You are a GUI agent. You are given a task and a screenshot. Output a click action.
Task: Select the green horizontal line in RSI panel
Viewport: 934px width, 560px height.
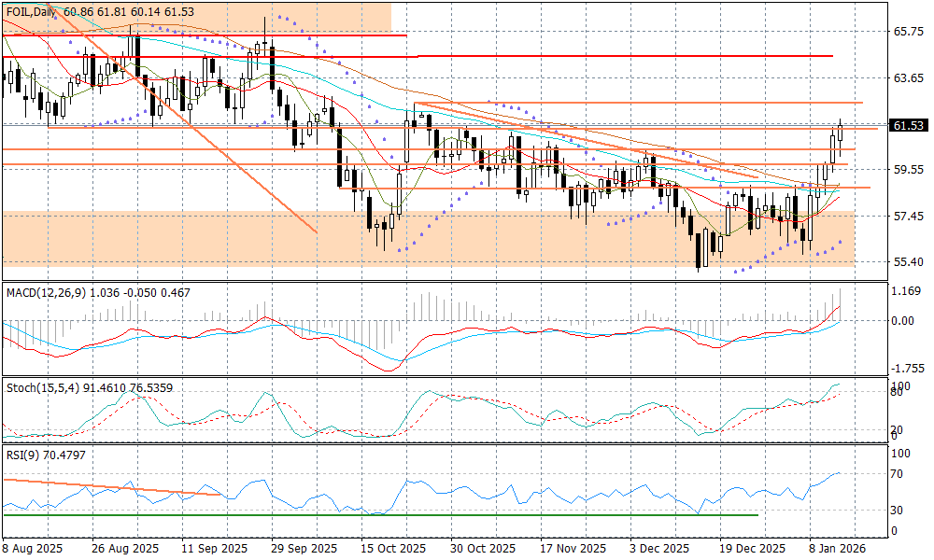[374, 514]
